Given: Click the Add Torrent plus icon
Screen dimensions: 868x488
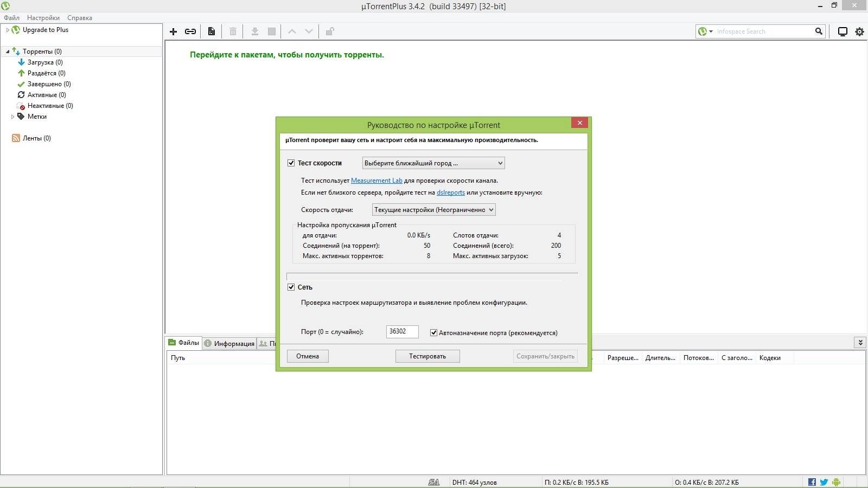Looking at the screenshot, I should [174, 31].
